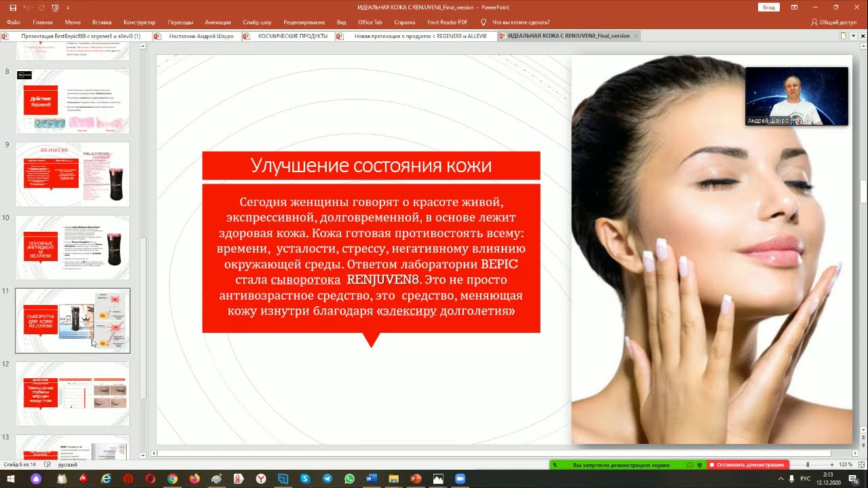Open the Рецензирование ribbon tab
Viewport: 868px width, 488px height.
[x=304, y=22]
